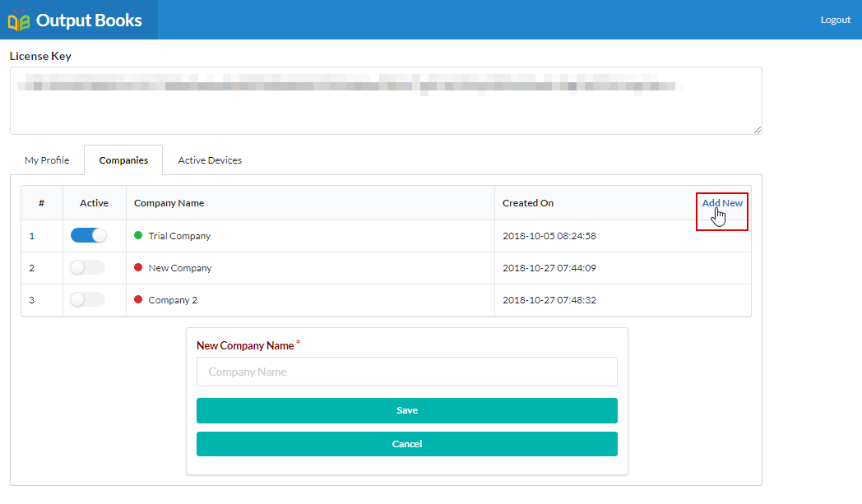Viewport: 862px width, 504px height.
Task: Click the green status dot for Trial Company
Action: tap(138, 235)
